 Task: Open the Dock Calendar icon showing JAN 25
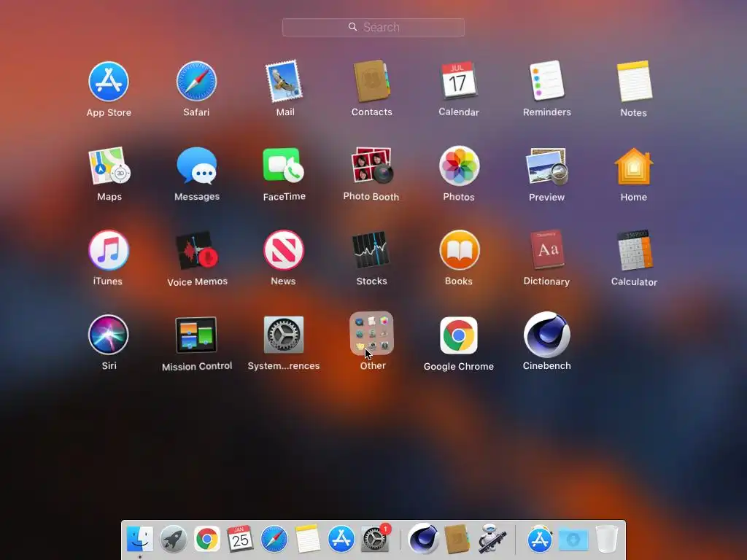(x=240, y=539)
